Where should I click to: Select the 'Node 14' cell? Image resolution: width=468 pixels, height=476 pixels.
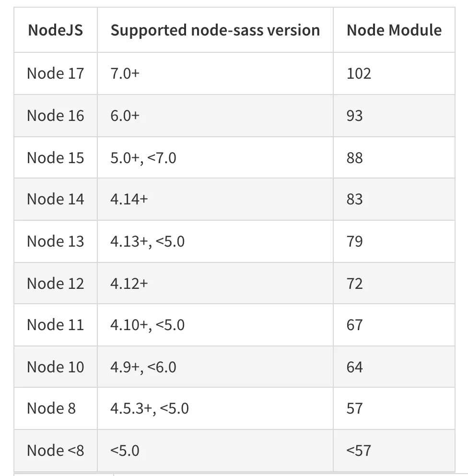(55, 199)
